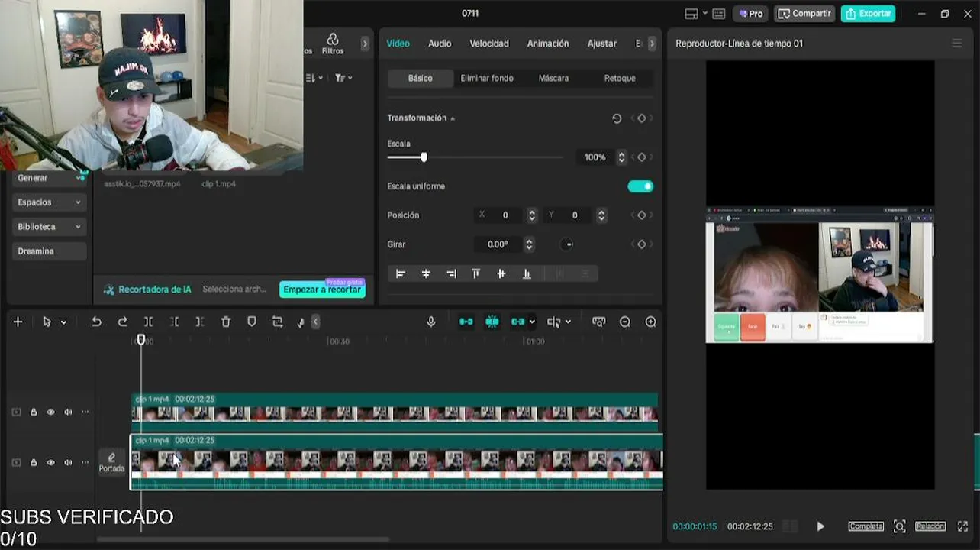Image resolution: width=980 pixels, height=550 pixels.
Task: Delete the right portion with trim-right tool
Action: 199,322
